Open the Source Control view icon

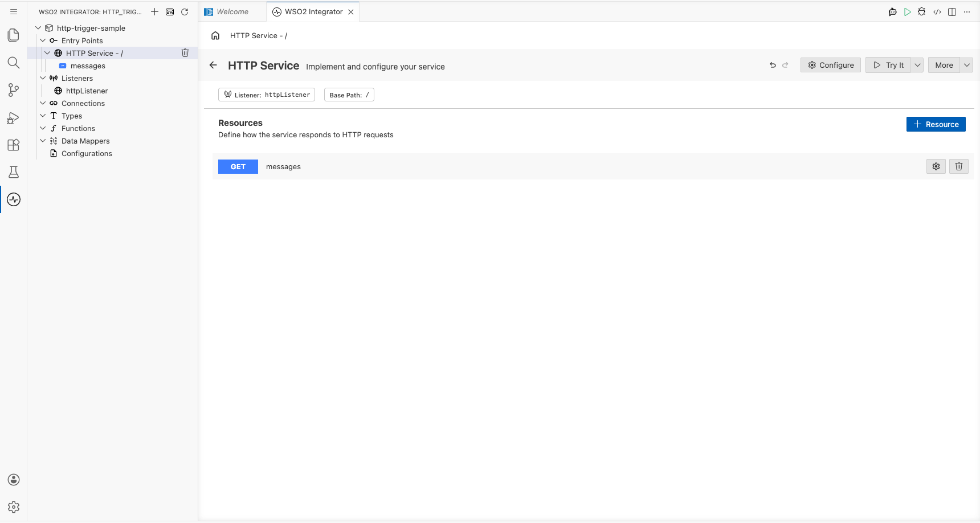pyautogui.click(x=14, y=90)
